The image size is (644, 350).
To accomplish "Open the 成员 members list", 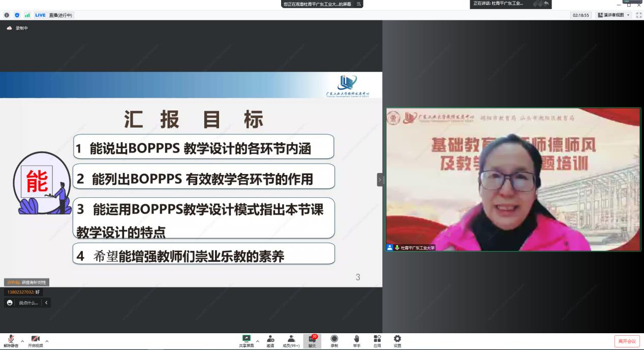I will [x=291, y=339].
